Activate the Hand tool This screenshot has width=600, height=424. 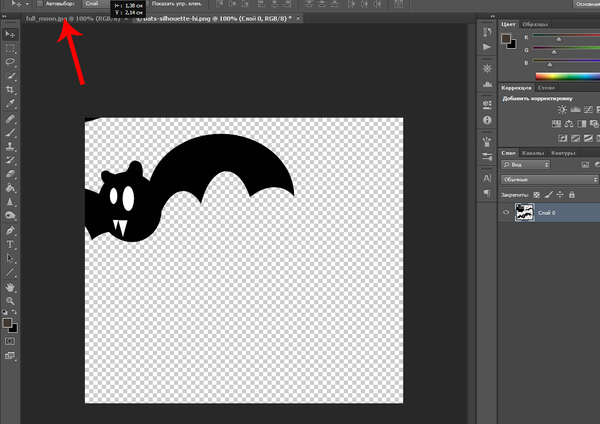pos(11,287)
